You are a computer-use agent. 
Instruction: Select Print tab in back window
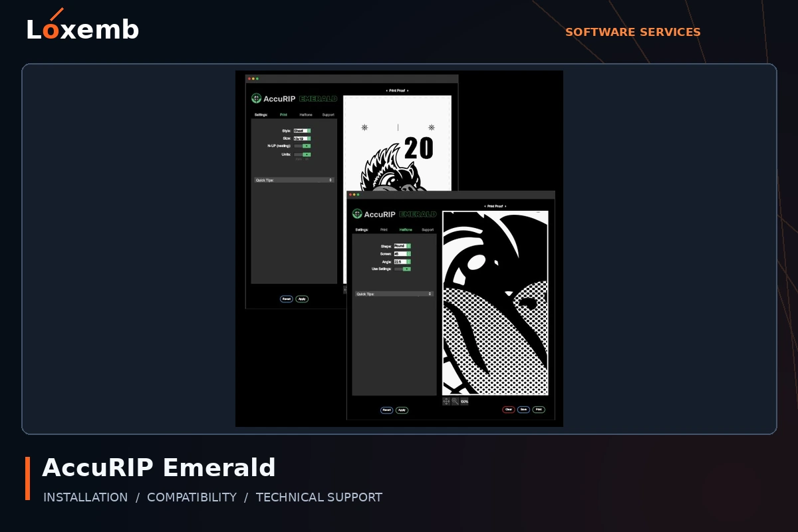(283, 115)
